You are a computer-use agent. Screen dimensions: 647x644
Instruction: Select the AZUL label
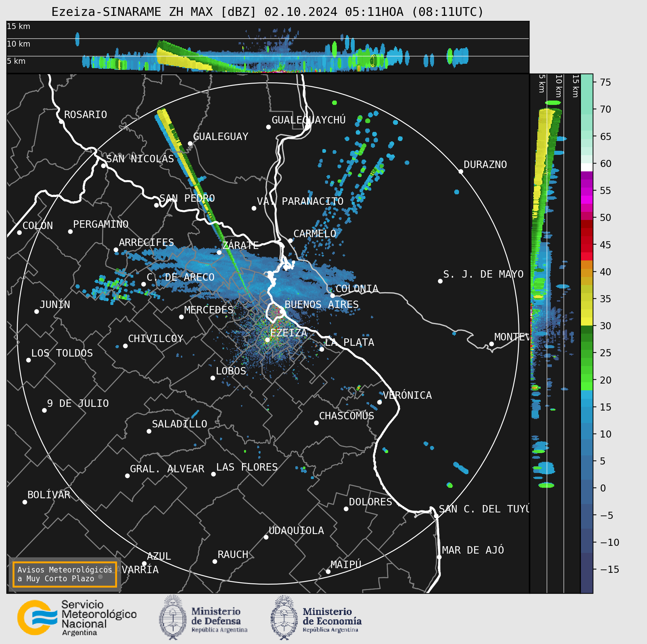click(x=159, y=556)
